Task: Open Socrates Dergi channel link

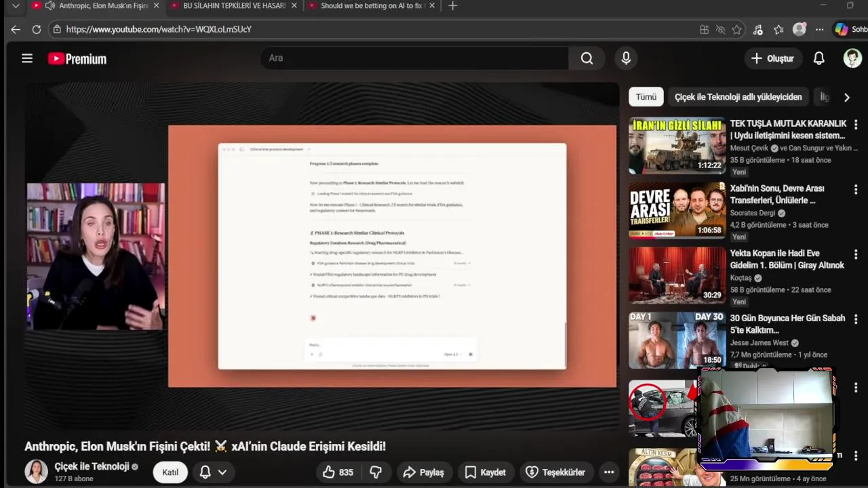Action: point(753,213)
